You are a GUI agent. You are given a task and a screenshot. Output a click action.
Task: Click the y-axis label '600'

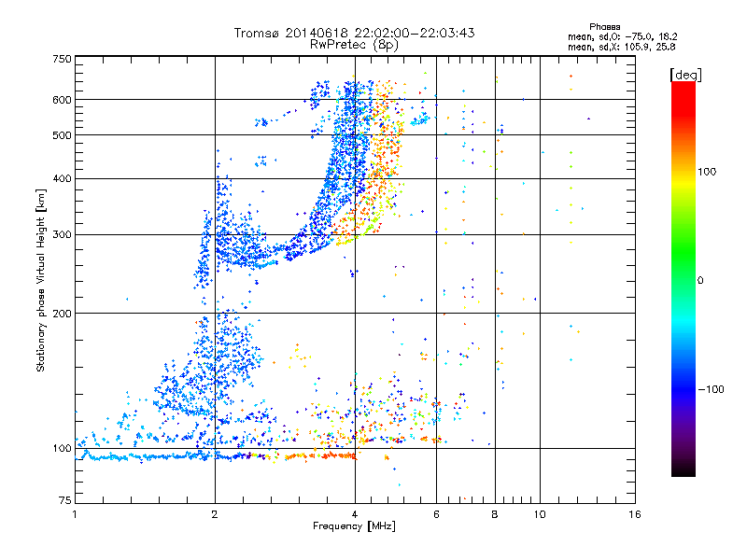coord(62,100)
